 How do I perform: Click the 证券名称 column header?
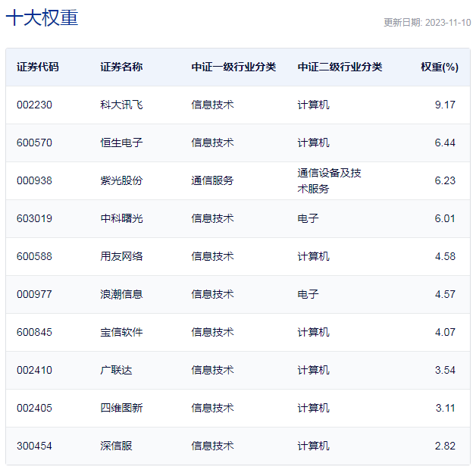[121, 67]
